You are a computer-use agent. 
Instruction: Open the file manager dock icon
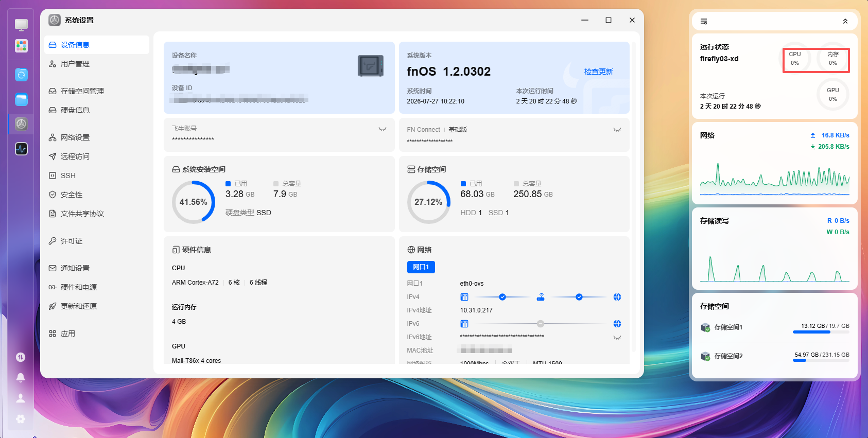pyautogui.click(x=21, y=99)
